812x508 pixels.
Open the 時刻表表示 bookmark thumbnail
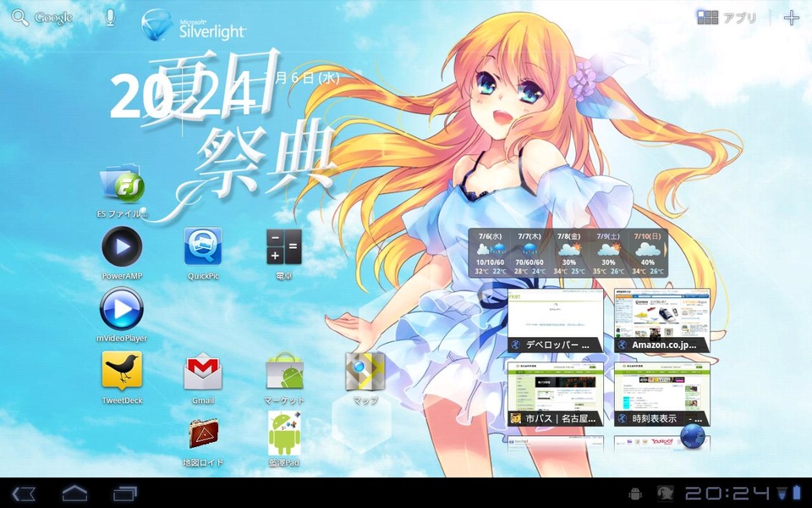point(661,394)
